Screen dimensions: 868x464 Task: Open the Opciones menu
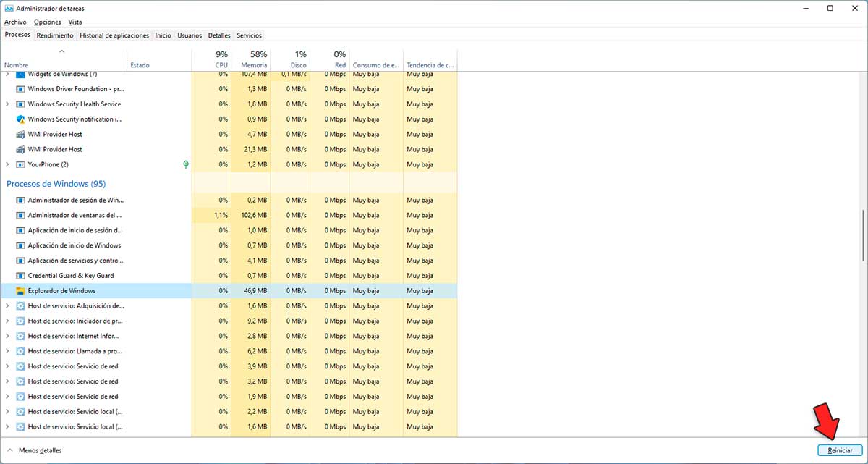tap(48, 22)
